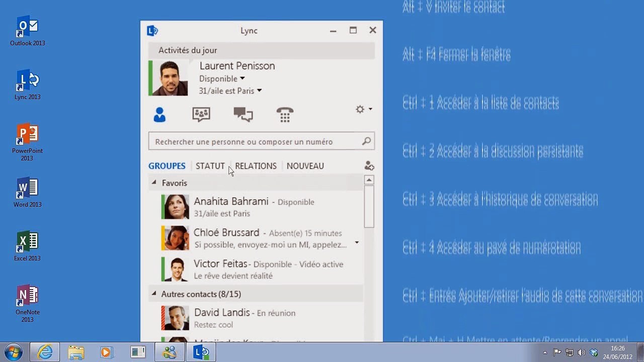Collapse the Favoris group
Screen dimensions: 644x362
pos(154,183)
